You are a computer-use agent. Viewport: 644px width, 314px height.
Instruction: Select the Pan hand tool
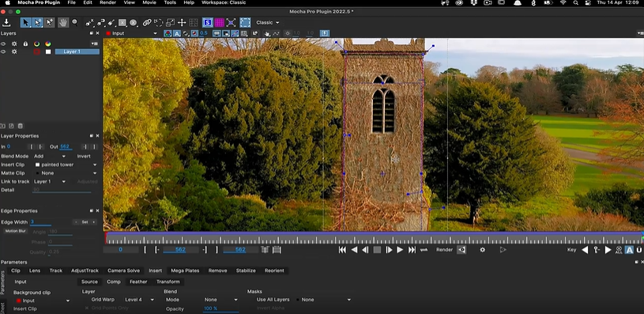point(63,23)
